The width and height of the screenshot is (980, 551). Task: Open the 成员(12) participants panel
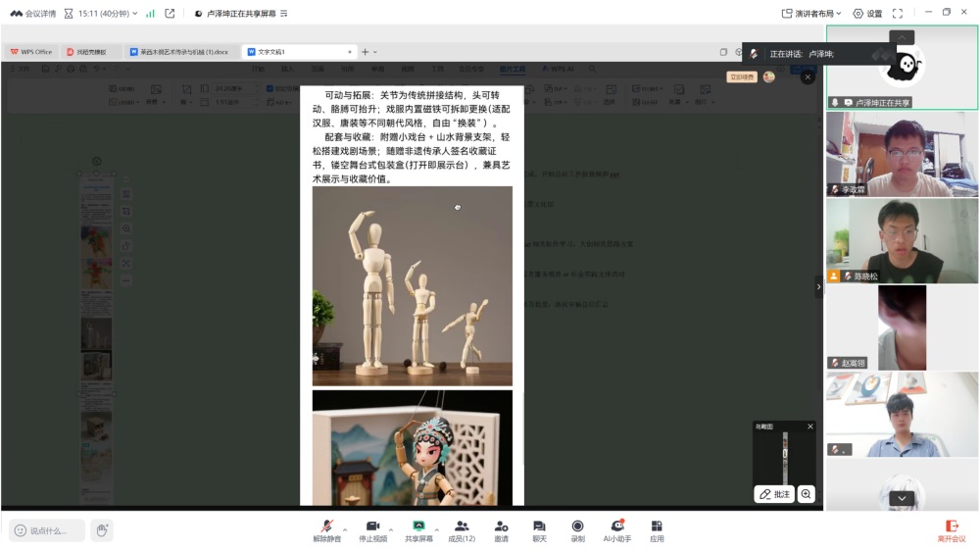click(462, 529)
